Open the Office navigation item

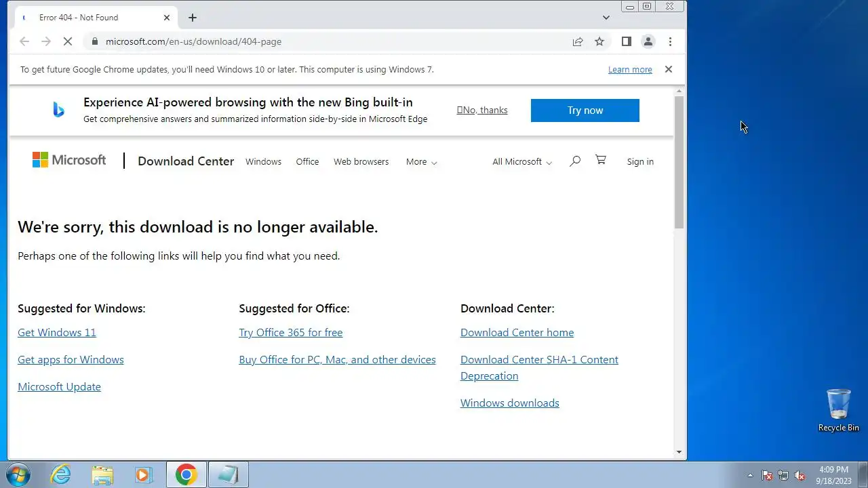point(307,161)
